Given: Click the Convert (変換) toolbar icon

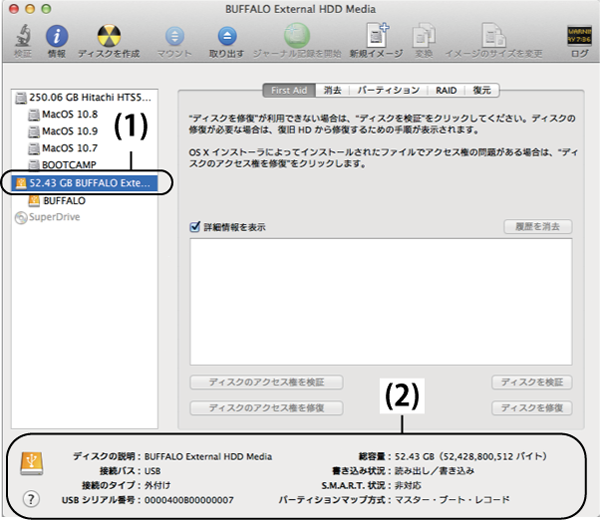Looking at the screenshot, I should [424, 36].
